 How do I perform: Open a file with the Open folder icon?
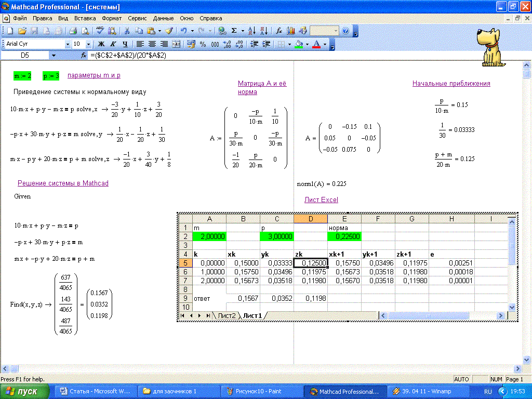pyautogui.click(x=22, y=31)
